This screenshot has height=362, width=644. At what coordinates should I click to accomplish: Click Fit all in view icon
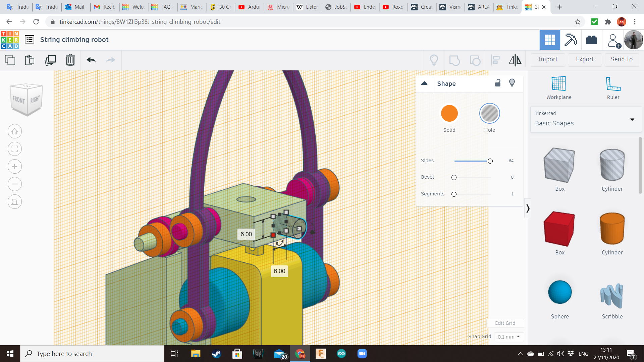15,149
